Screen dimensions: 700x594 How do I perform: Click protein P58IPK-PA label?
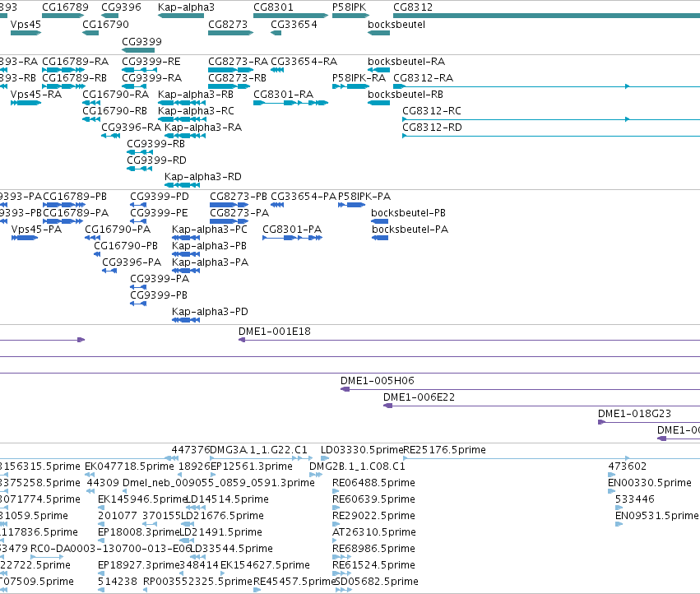364,197
